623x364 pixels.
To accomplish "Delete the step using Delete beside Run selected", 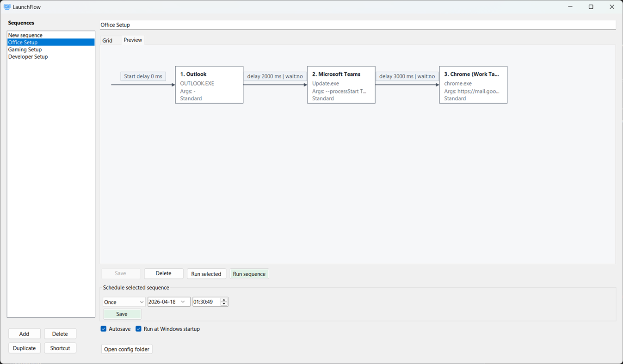I will coord(164,273).
